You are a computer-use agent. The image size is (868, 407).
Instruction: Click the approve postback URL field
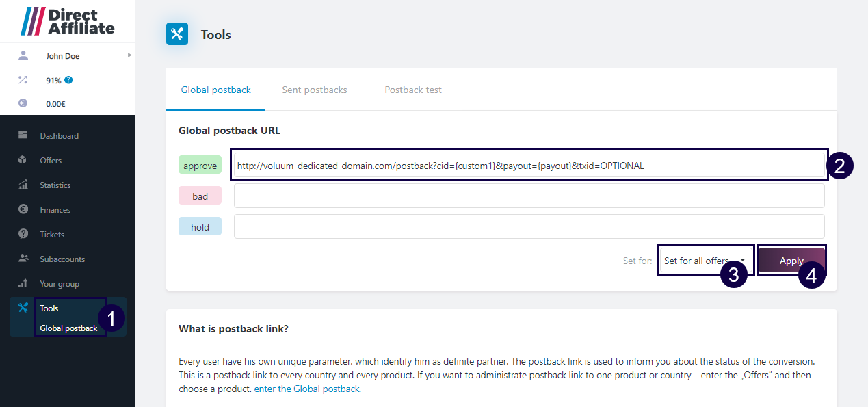(x=528, y=166)
